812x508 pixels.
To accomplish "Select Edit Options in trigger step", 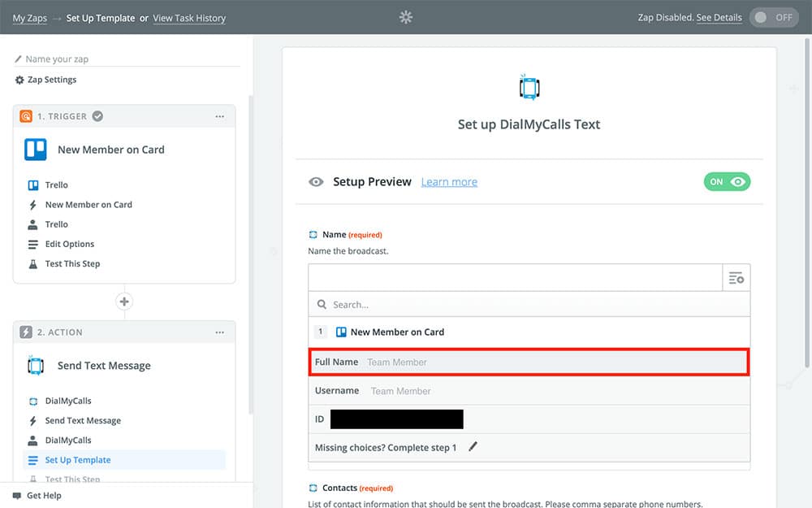I will point(69,244).
